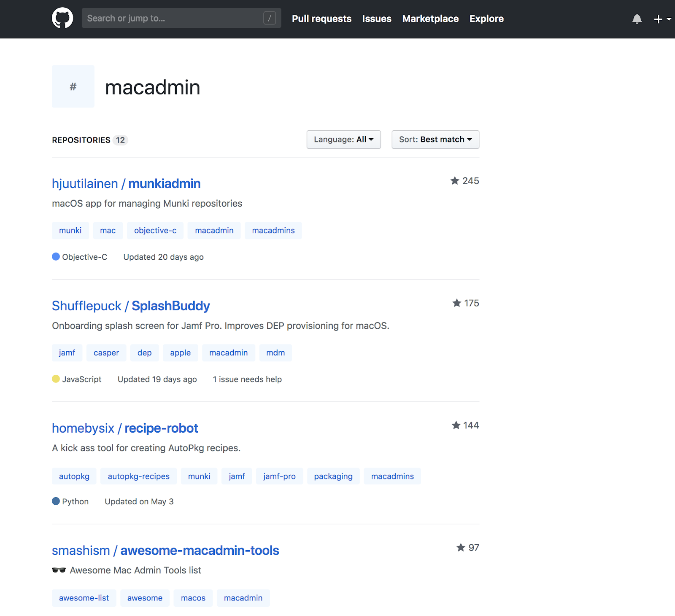Open the plus create-new menu
The height and width of the screenshot is (616, 675).
(661, 19)
